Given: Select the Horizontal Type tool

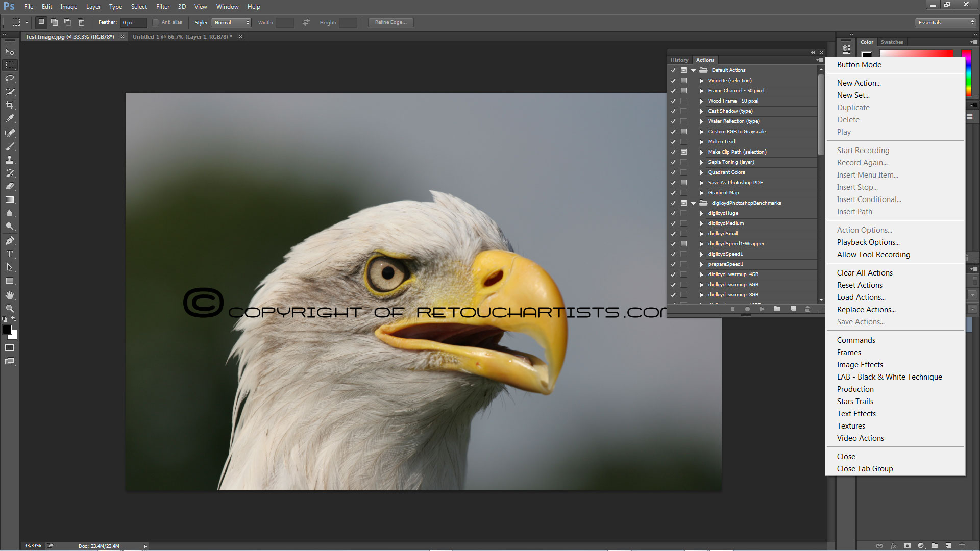Looking at the screenshot, I should 10,254.
